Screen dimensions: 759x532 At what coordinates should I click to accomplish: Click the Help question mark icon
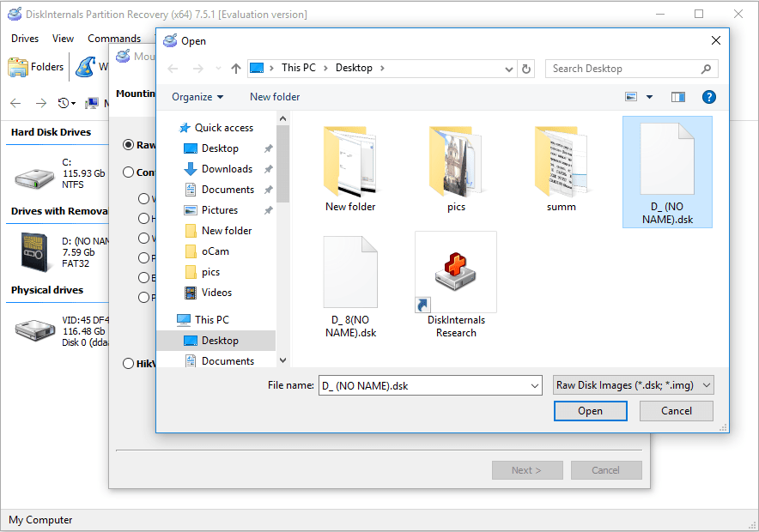point(708,97)
